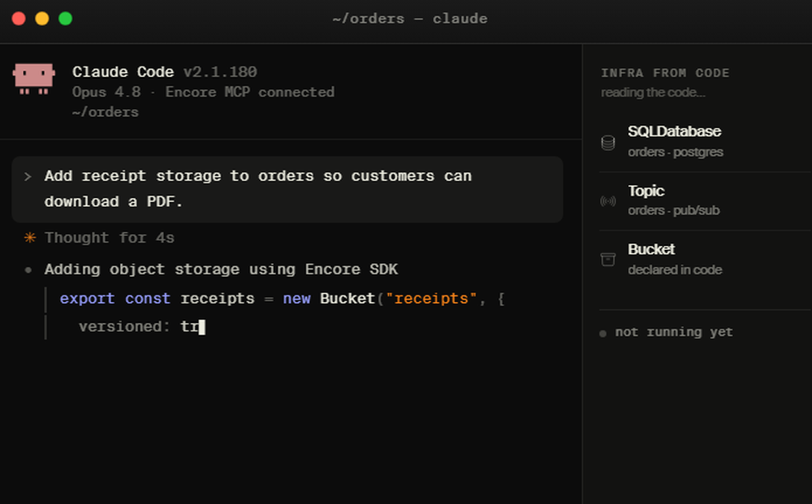Click the version number v2.1.180

click(220, 72)
